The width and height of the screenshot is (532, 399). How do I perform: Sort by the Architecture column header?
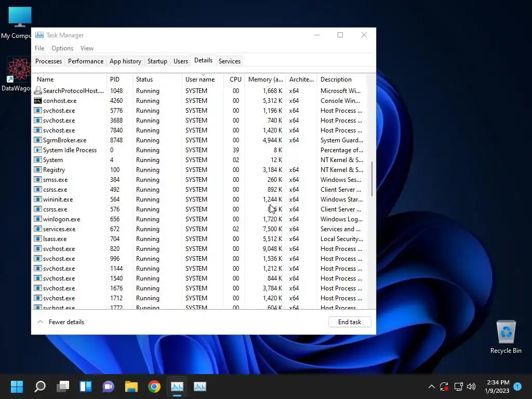coord(301,79)
